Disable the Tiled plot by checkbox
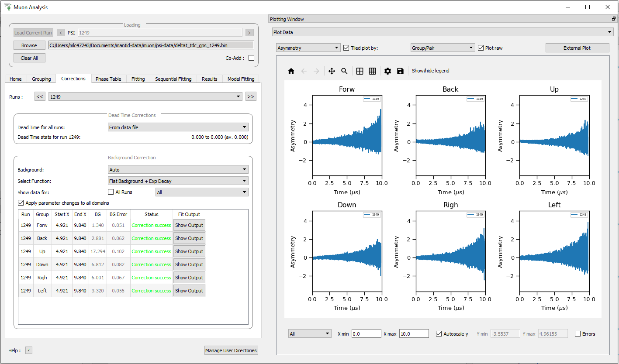619x364 pixels. click(346, 48)
